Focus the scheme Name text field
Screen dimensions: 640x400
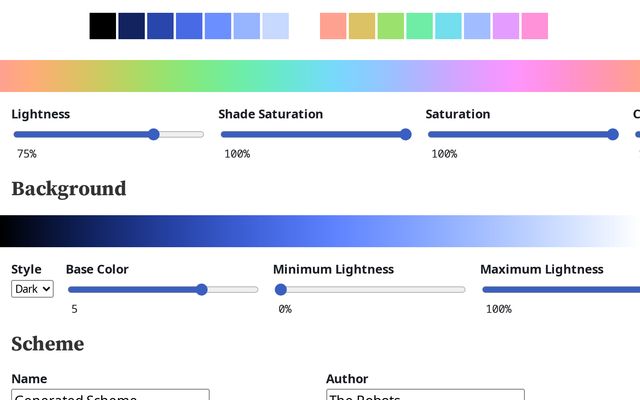tap(110, 395)
